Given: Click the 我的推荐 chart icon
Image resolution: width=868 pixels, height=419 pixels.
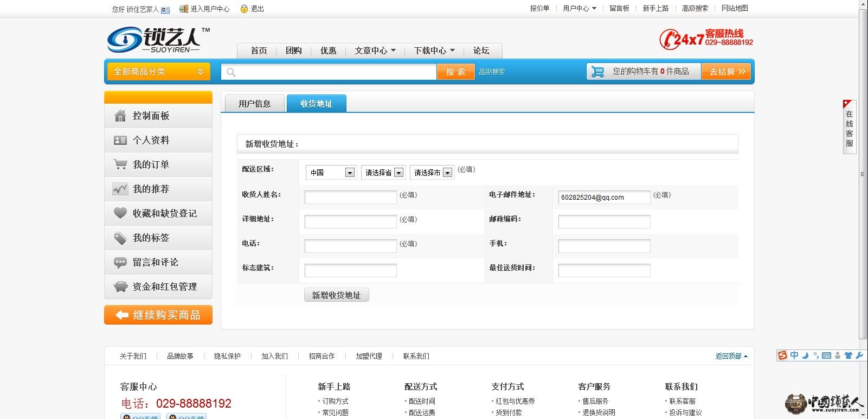Looking at the screenshot, I should click(x=120, y=189).
